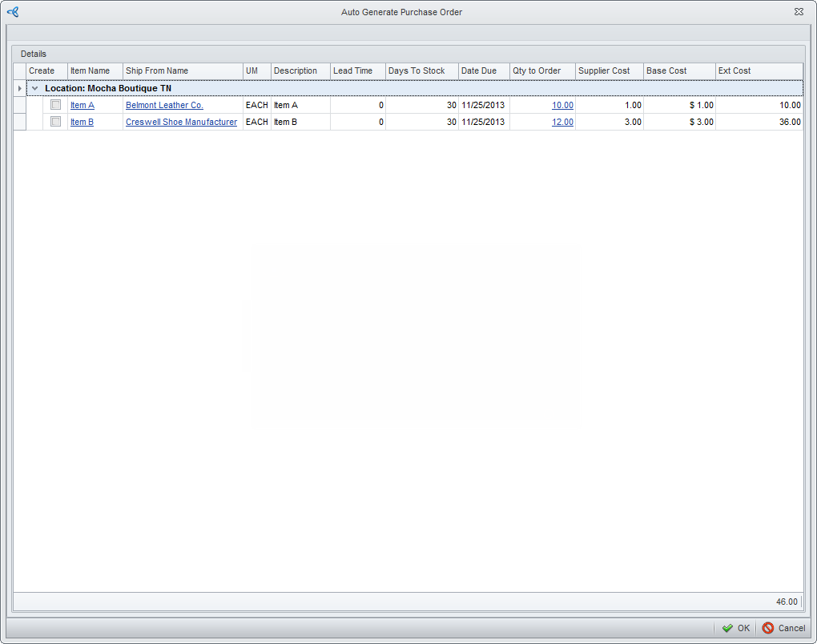Screen dimensions: 817x644
Task: Check the Create box for Item B
Action: [x=56, y=122]
